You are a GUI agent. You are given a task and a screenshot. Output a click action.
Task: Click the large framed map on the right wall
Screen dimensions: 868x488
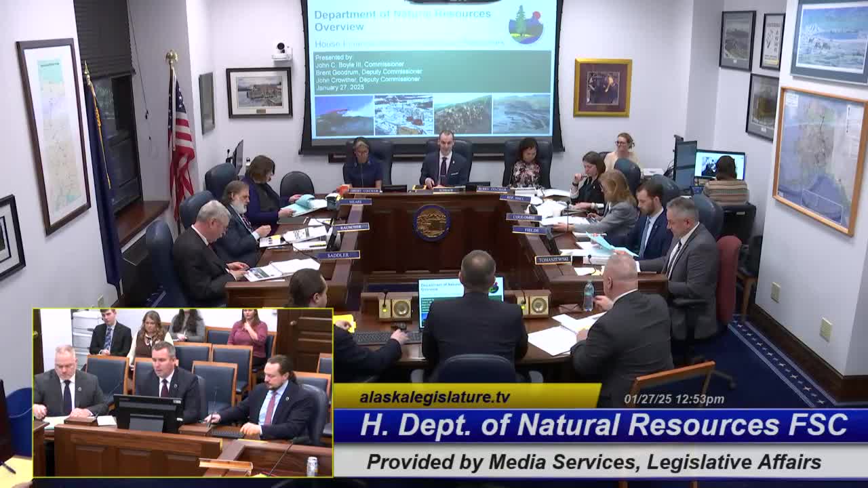819,159
